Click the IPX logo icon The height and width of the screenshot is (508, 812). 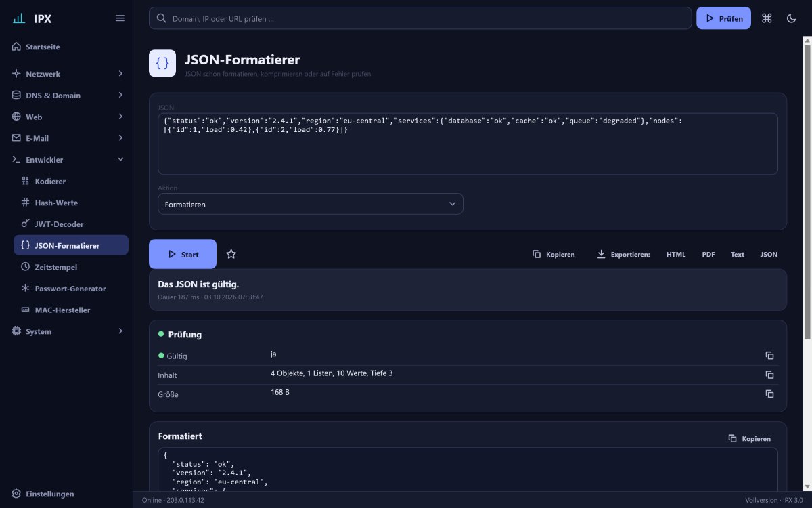click(x=19, y=18)
